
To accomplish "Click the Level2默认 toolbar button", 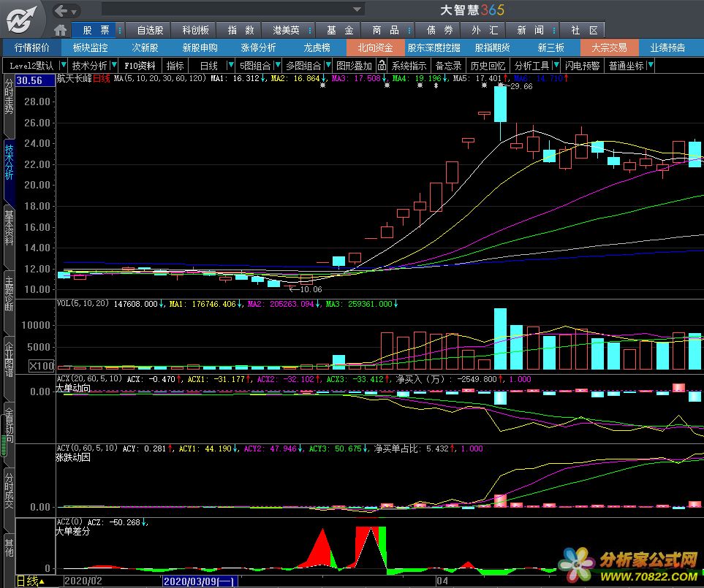I will click(x=31, y=66).
